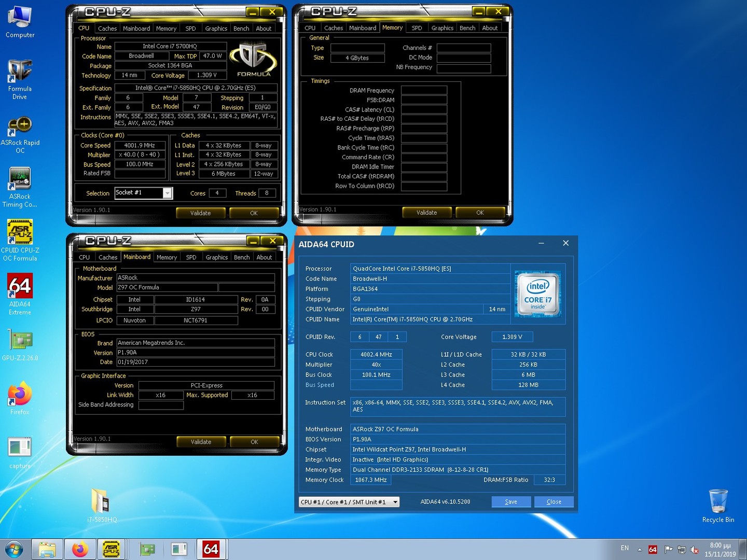This screenshot has width=747, height=560.
Task: Open File Explorer from the taskbar
Action: point(47,549)
